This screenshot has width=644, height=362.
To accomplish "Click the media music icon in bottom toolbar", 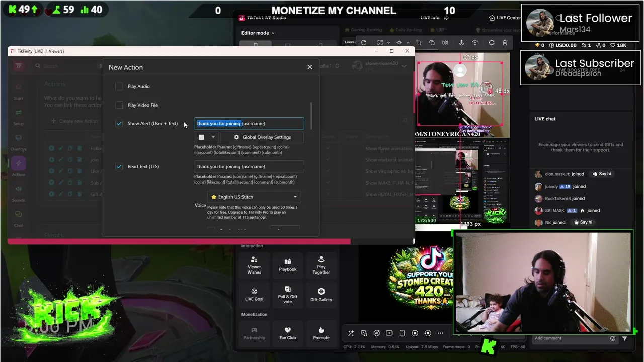I will click(x=363, y=333).
